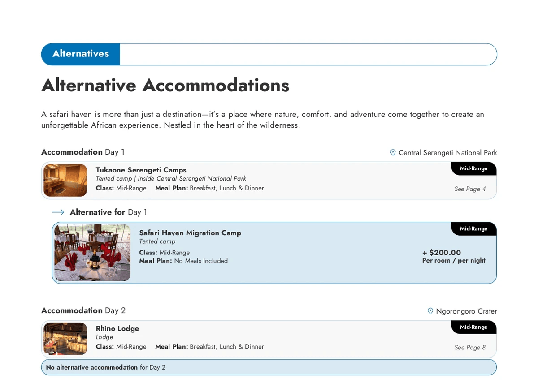Open Safari Haven Migration Camp photo
This screenshot has height=392, width=538.
[92, 253]
